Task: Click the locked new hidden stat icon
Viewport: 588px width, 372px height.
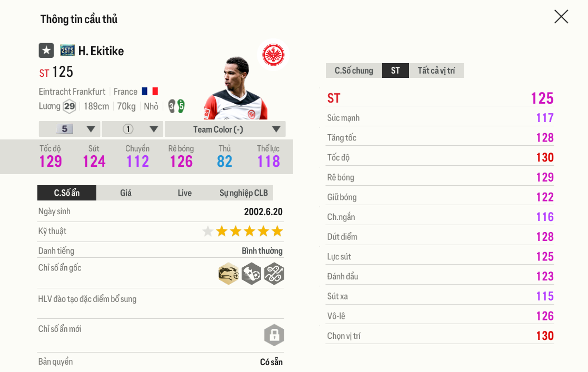Action: click(274, 335)
